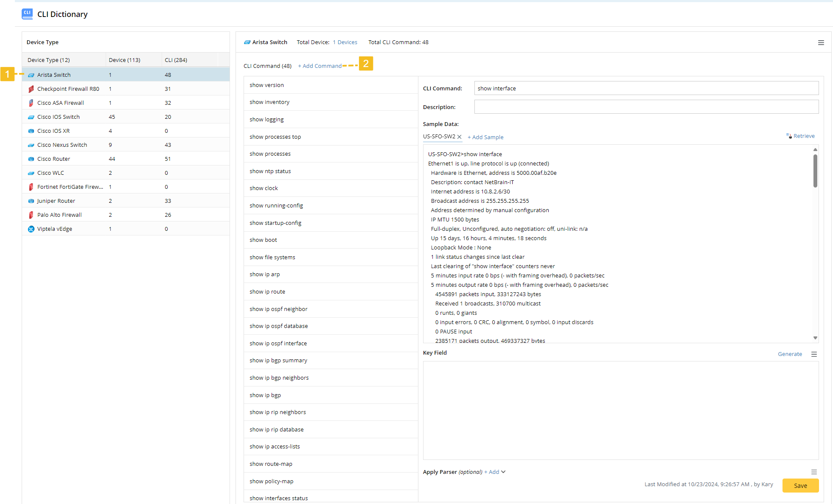Viewport: 833px width, 504px height.
Task: Click the Juniper Router device icon
Action: pyautogui.click(x=31, y=201)
